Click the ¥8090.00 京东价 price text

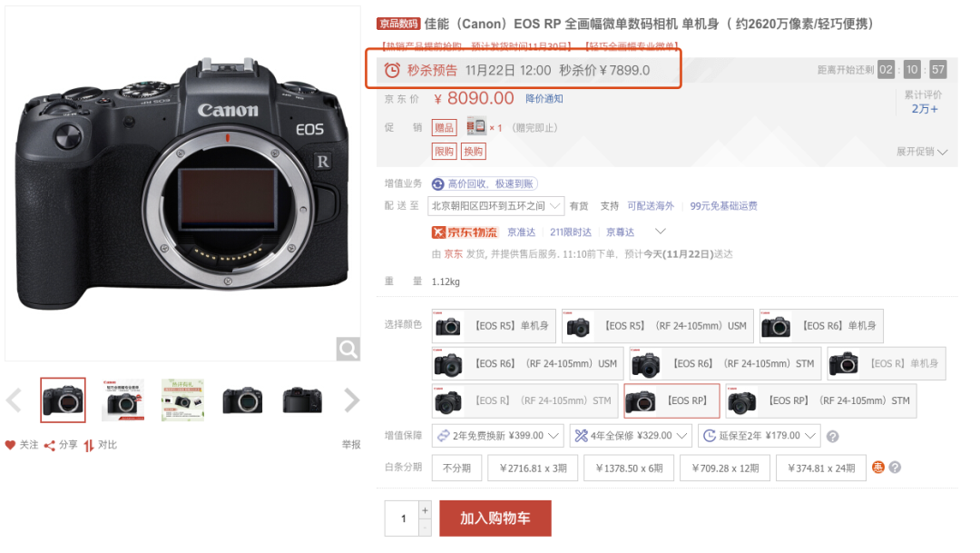coord(474,98)
